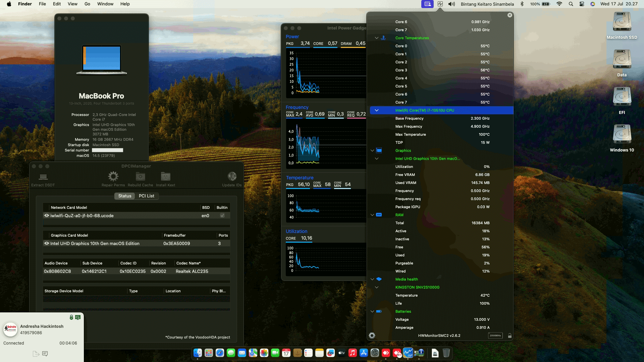The height and width of the screenshot is (362, 644).
Task: Collapse the Core Temperatures section
Action: pos(376,38)
